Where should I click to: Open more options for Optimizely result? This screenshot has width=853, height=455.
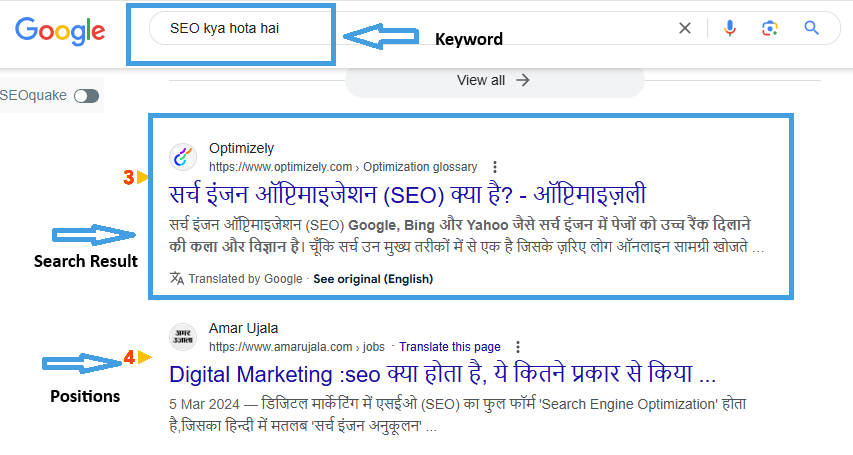495,167
